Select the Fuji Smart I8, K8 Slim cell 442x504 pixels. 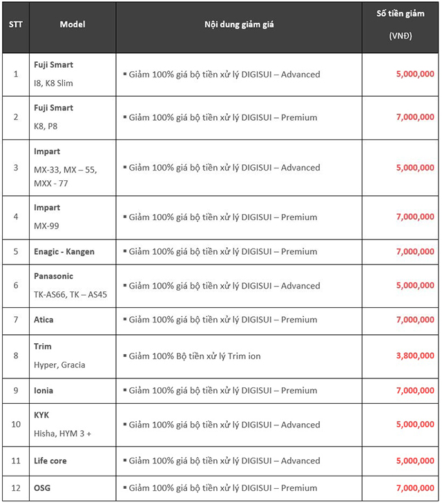tap(73, 75)
